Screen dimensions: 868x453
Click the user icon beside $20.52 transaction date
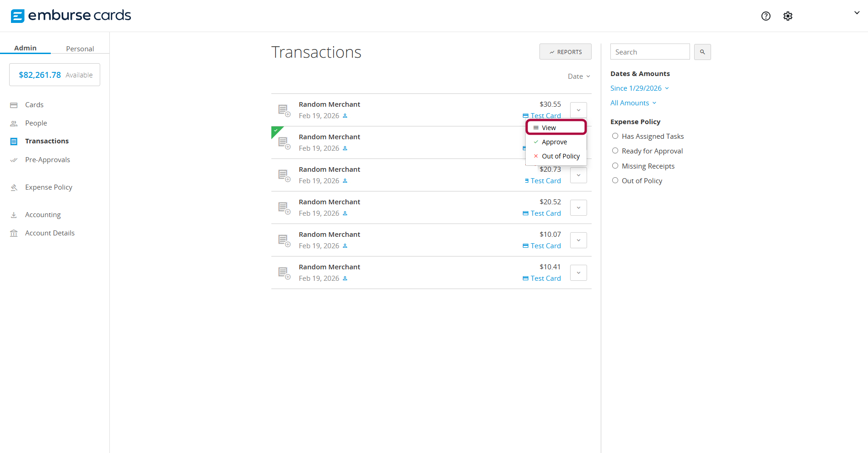coord(345,213)
